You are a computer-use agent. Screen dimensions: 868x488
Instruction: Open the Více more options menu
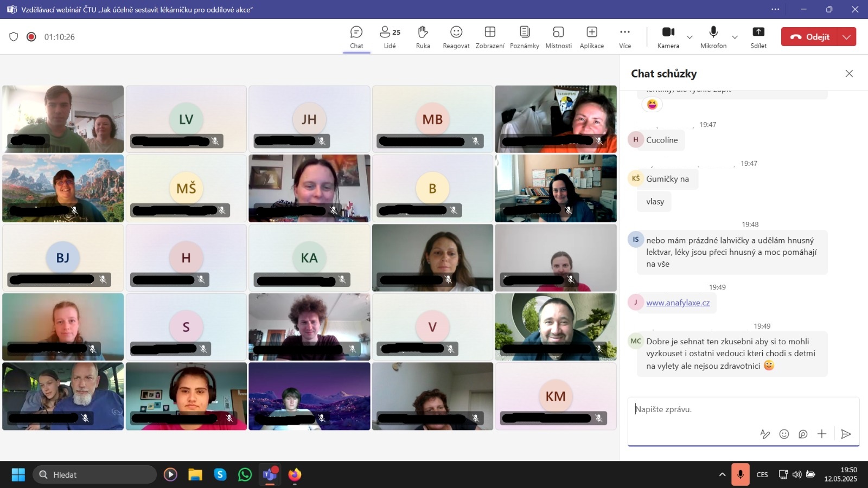pos(625,37)
